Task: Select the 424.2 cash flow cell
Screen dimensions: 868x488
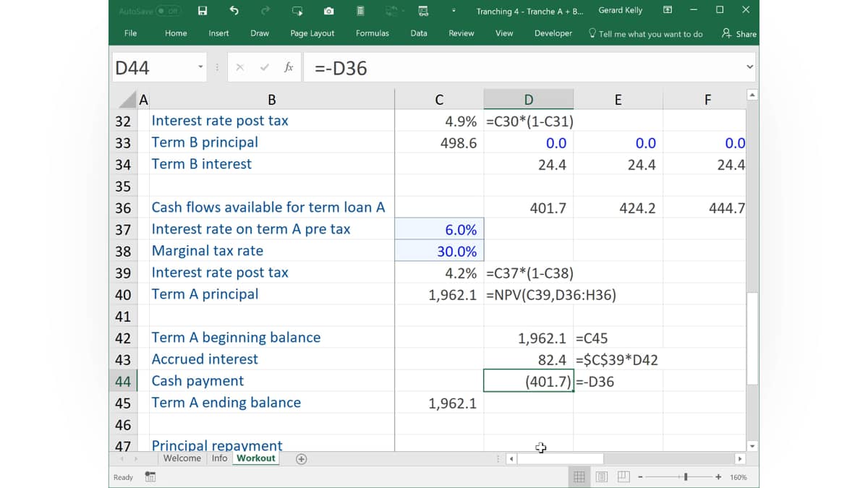Action: (618, 207)
